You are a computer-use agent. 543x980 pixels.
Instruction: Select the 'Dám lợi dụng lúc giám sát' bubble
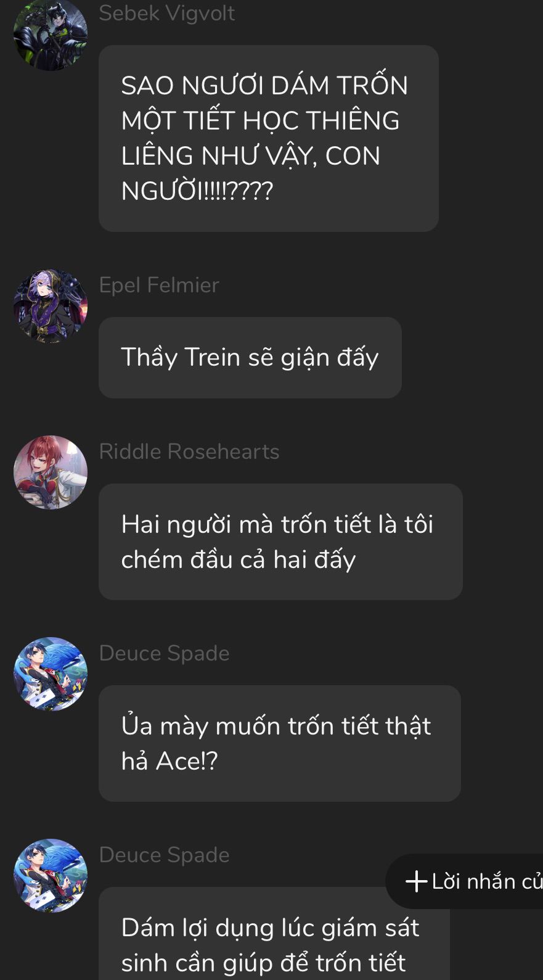click(274, 933)
